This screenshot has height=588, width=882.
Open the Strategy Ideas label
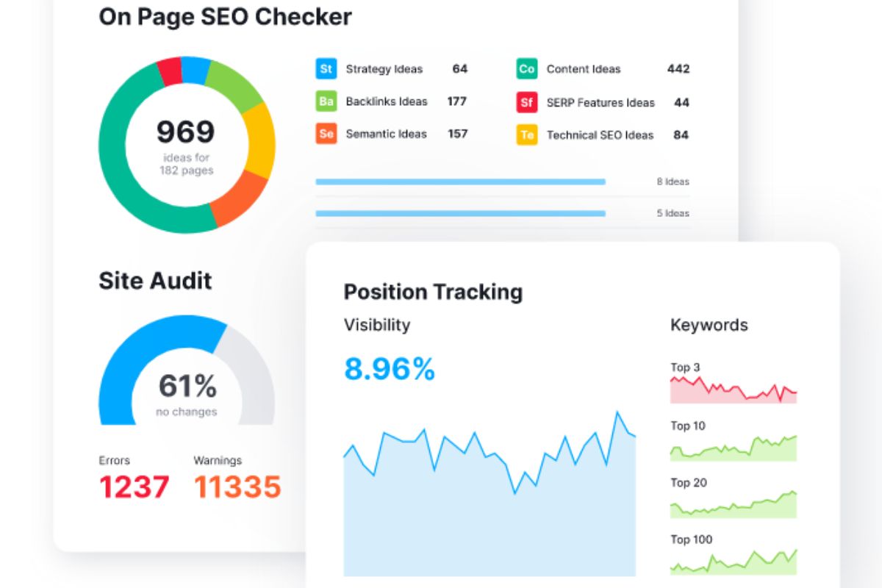click(384, 69)
